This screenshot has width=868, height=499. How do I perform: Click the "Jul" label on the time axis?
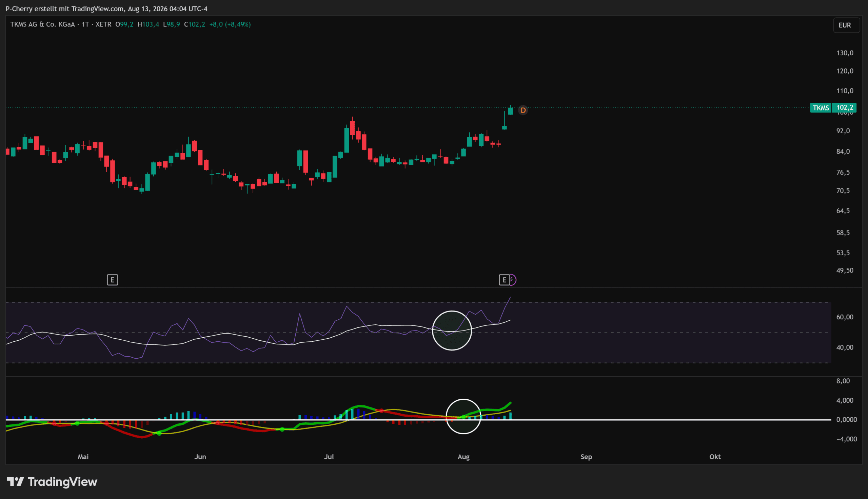329,457
